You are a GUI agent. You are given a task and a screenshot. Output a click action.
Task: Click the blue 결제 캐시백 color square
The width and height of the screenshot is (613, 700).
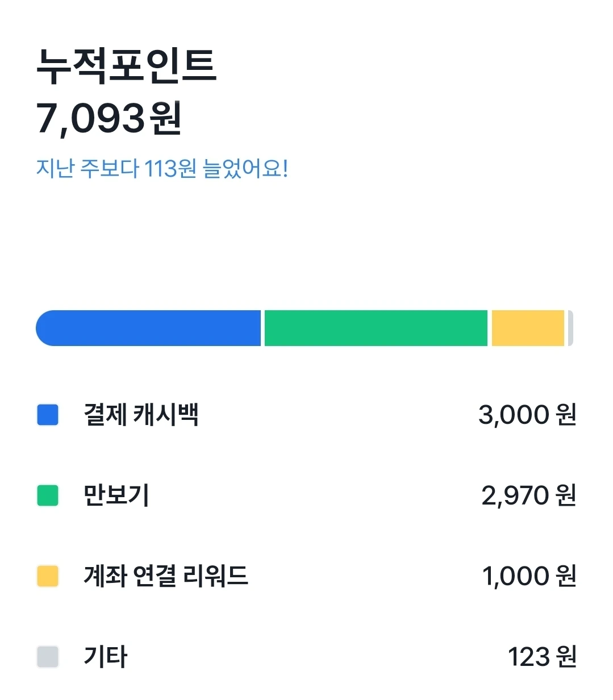coord(48,415)
